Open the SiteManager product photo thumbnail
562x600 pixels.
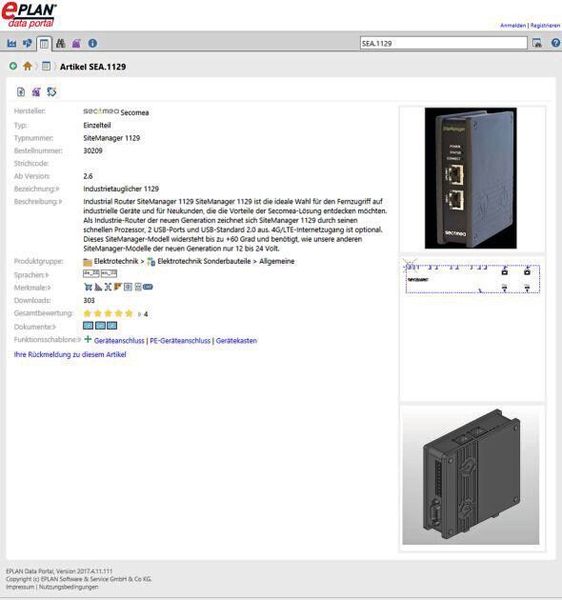pos(471,178)
